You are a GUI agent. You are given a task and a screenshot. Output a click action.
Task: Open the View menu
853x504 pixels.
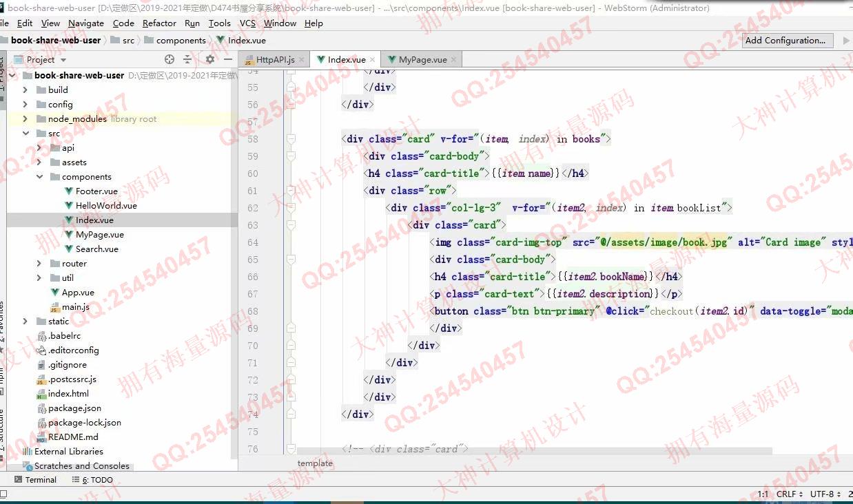coord(50,23)
